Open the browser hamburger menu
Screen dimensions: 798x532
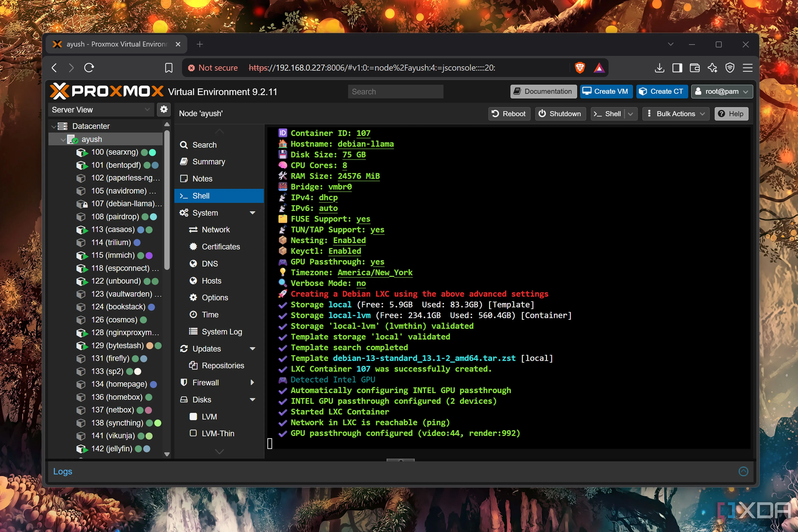point(747,68)
